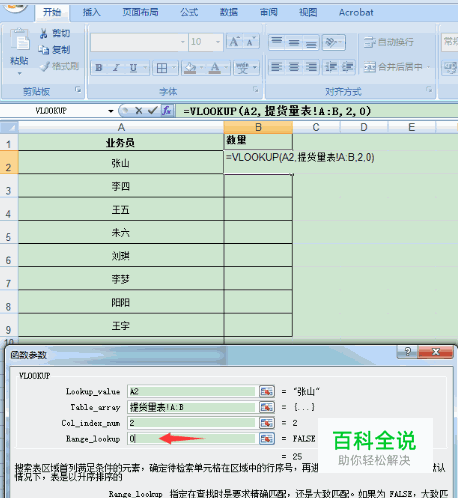458x498 pixels.
Task: Click Lookup_value input field
Action: pos(192,391)
